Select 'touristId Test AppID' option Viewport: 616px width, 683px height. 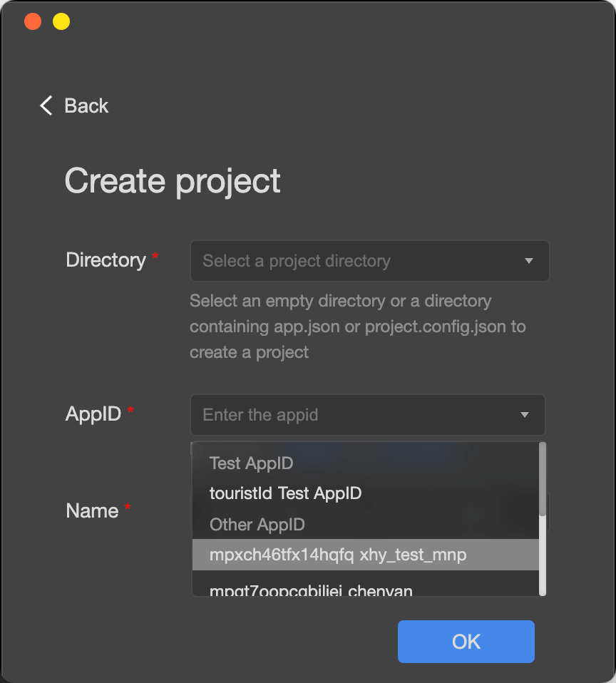[285, 493]
